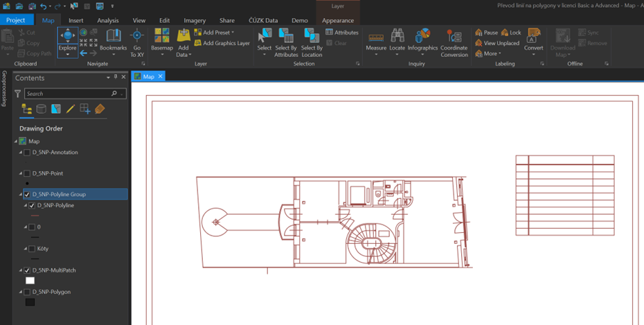Open the Explore tool dropdown arrow

(67, 54)
